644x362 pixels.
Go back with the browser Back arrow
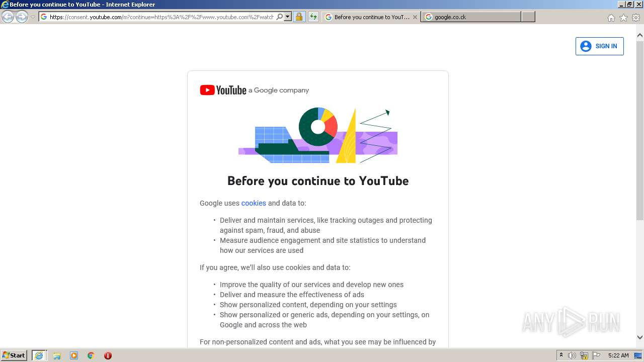coord(8,17)
